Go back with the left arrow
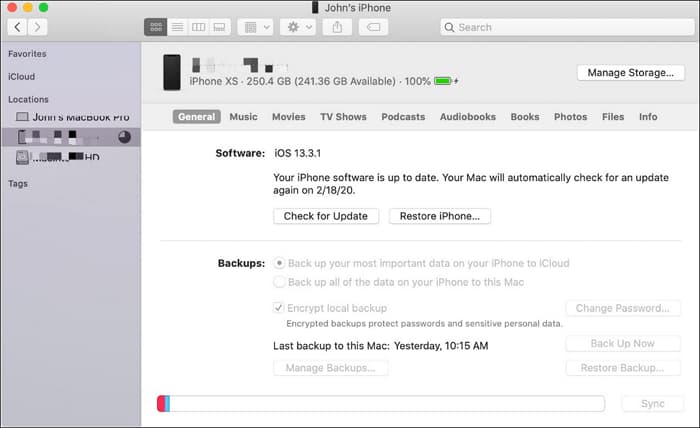 [17, 27]
